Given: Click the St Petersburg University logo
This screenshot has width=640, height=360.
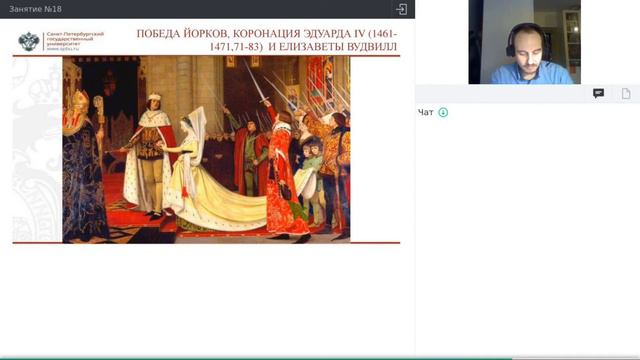Looking at the screenshot, I should click(x=61, y=41).
